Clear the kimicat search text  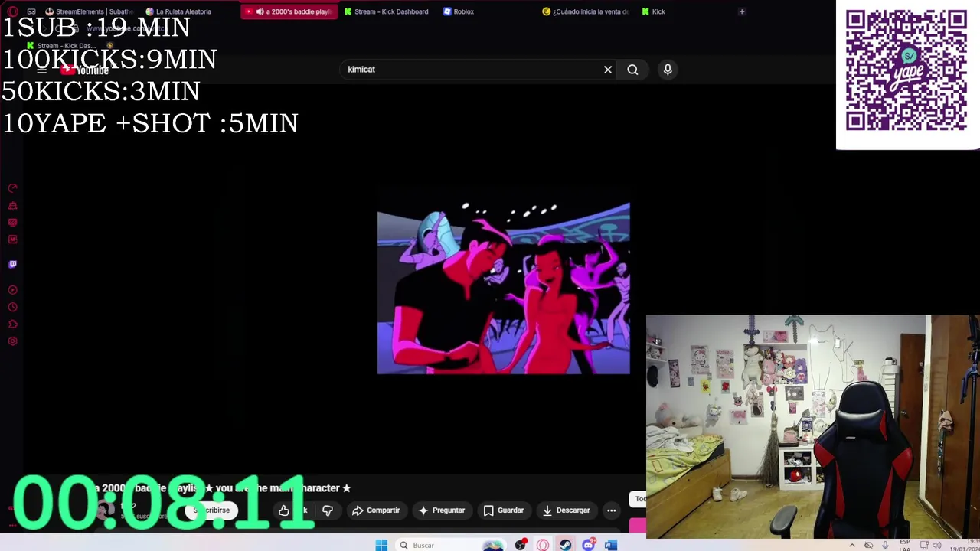click(x=608, y=70)
